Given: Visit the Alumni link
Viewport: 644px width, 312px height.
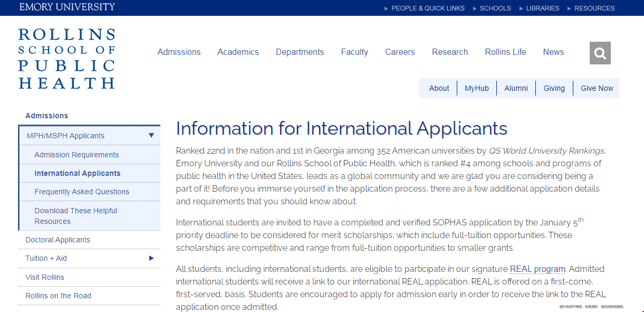Looking at the screenshot, I should (x=516, y=88).
